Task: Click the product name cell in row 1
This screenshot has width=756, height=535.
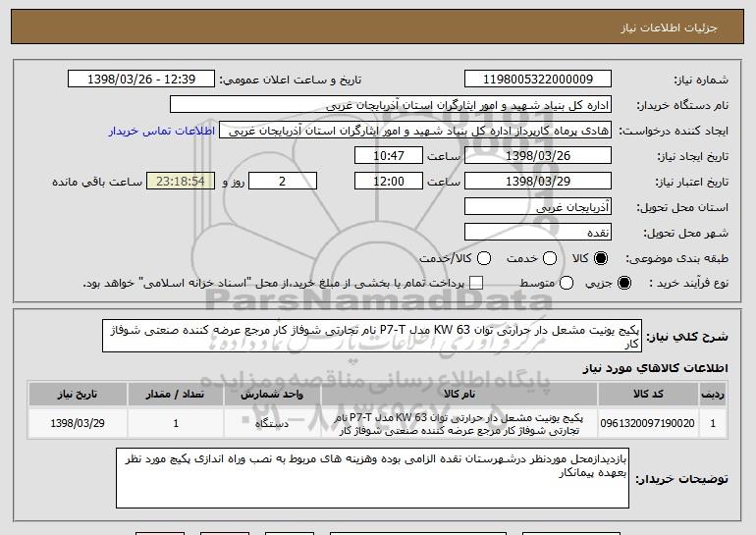Action: point(459,423)
